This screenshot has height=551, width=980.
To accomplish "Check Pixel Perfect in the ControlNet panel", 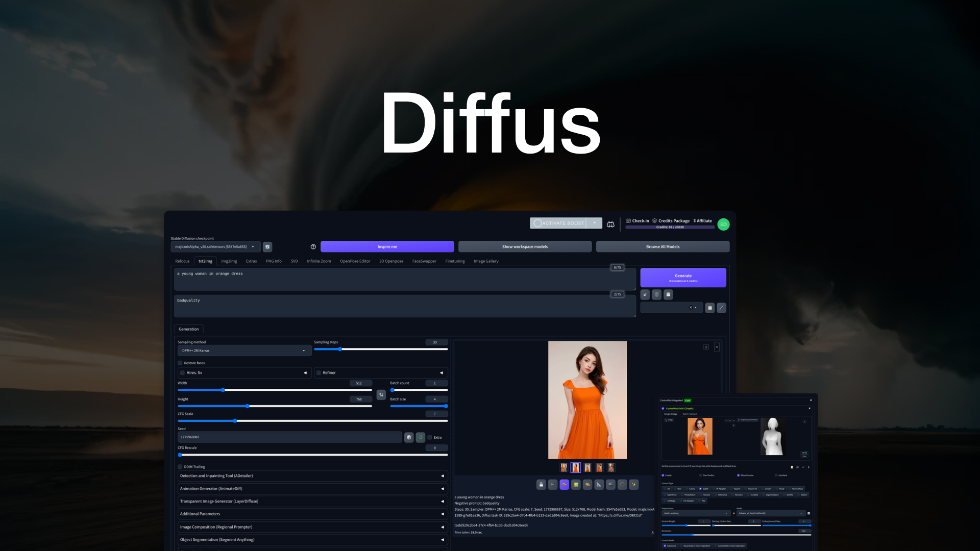I will click(x=700, y=475).
